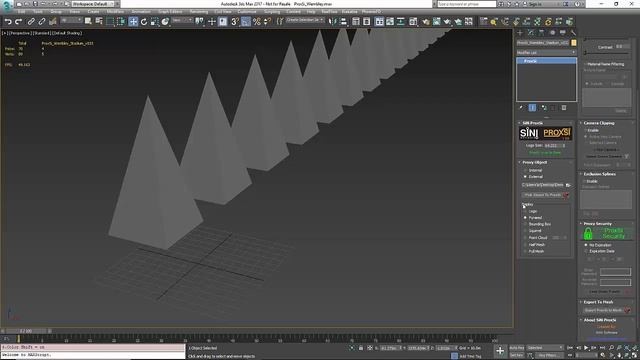Click the time slider at the viewport bottom
The image size is (640, 360).
point(26,331)
